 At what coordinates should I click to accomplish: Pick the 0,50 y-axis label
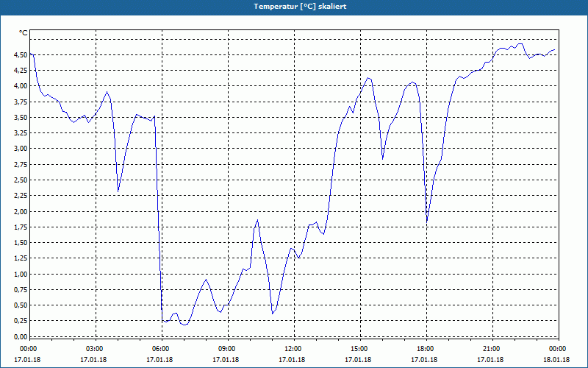click(x=21, y=305)
